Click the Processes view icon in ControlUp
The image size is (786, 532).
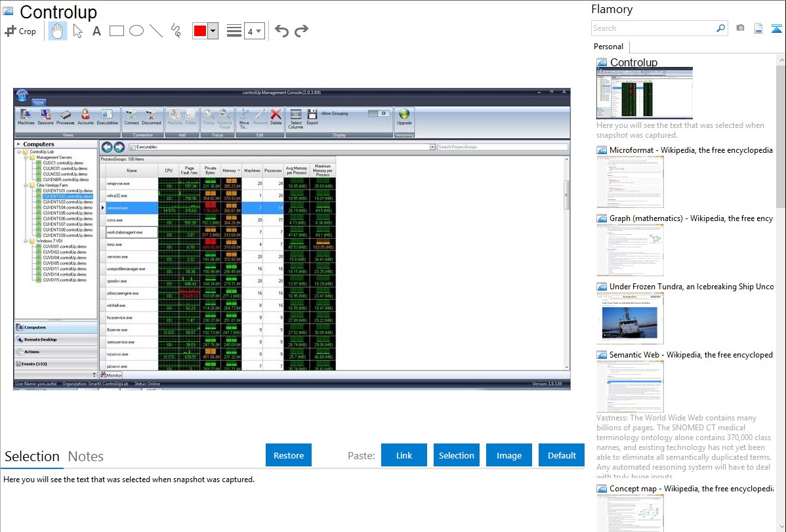pyautogui.click(x=65, y=117)
